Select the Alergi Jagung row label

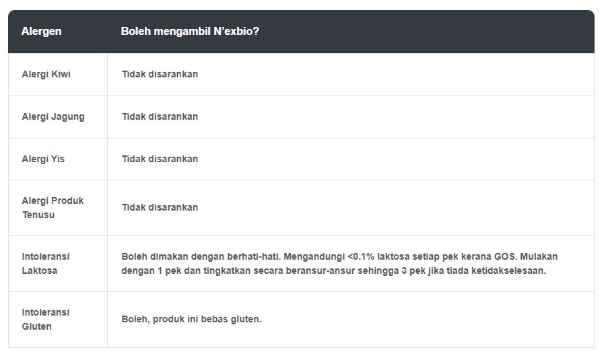(x=53, y=116)
